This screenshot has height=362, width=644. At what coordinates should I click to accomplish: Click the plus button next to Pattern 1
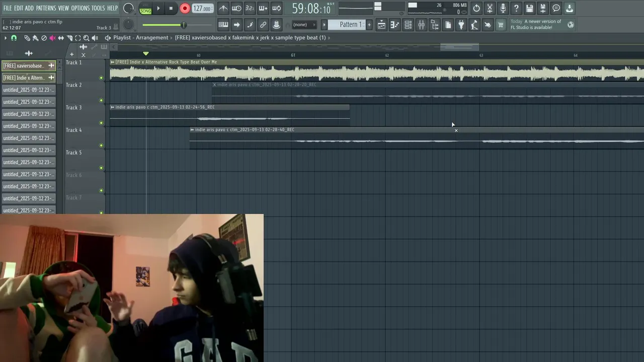click(x=369, y=25)
